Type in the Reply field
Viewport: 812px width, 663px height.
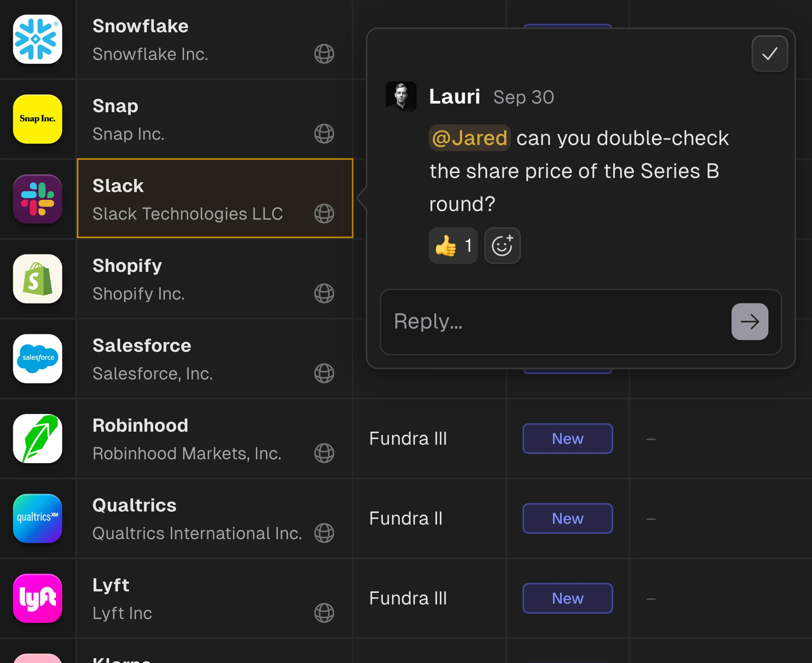(554, 322)
